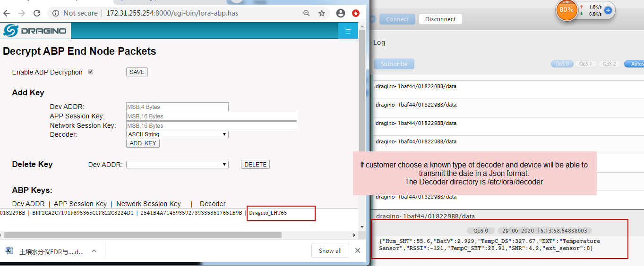The image size is (644, 266).
Task: Click page vertical scrollbar down arrow
Action: coord(362,226)
